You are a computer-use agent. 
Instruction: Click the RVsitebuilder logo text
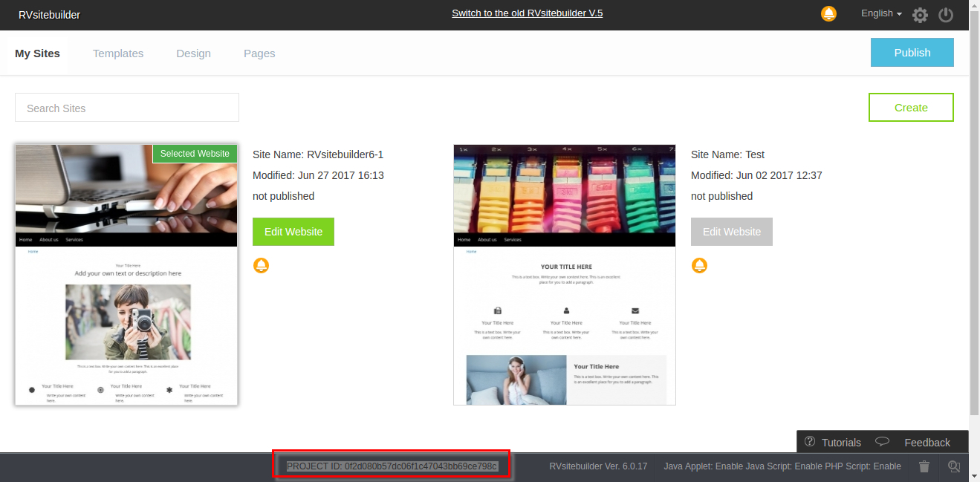[x=50, y=15]
